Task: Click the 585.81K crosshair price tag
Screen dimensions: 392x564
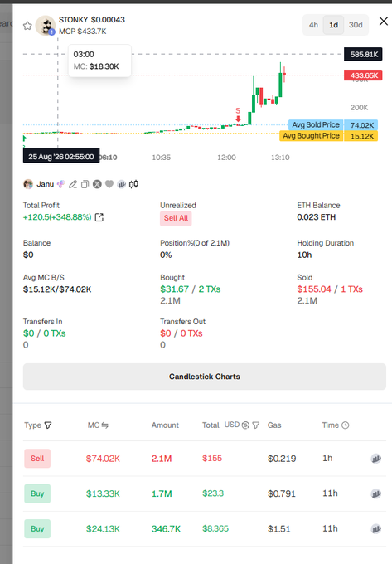Action: (x=363, y=54)
